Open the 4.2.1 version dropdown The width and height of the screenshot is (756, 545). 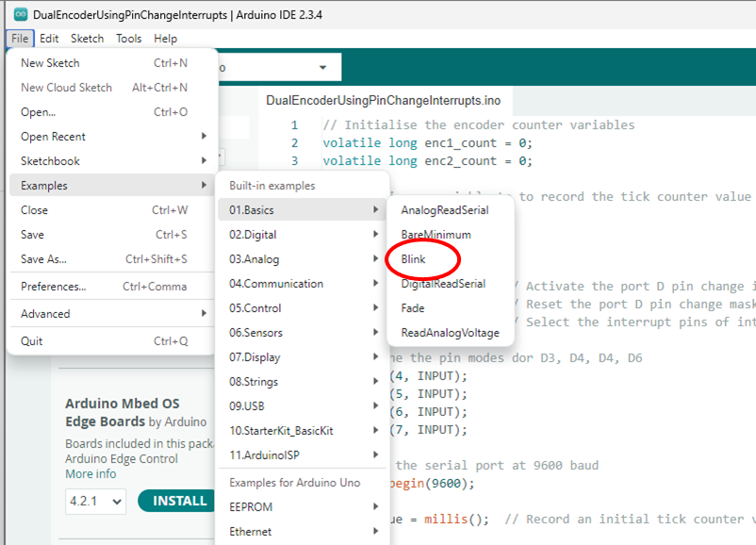tap(95, 502)
